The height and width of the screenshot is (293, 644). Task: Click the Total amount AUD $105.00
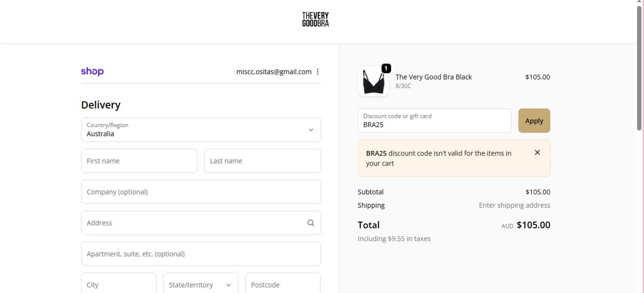[x=526, y=225]
